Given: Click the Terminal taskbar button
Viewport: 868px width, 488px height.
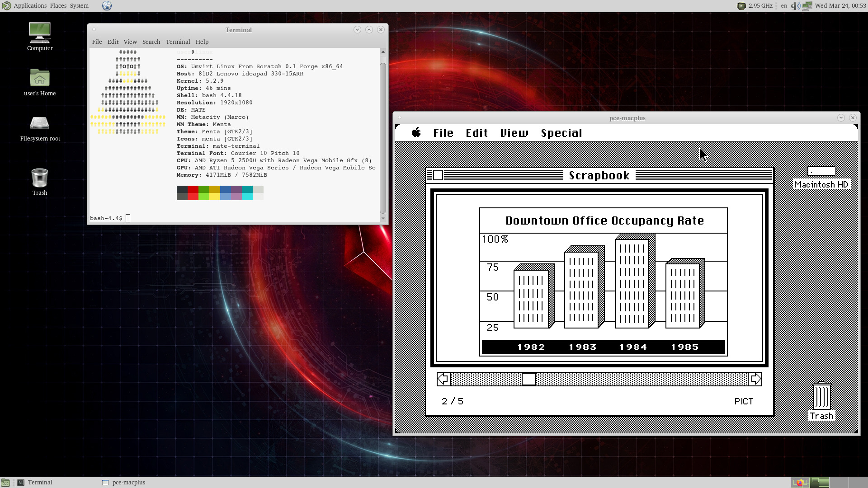Looking at the screenshot, I should (x=40, y=483).
